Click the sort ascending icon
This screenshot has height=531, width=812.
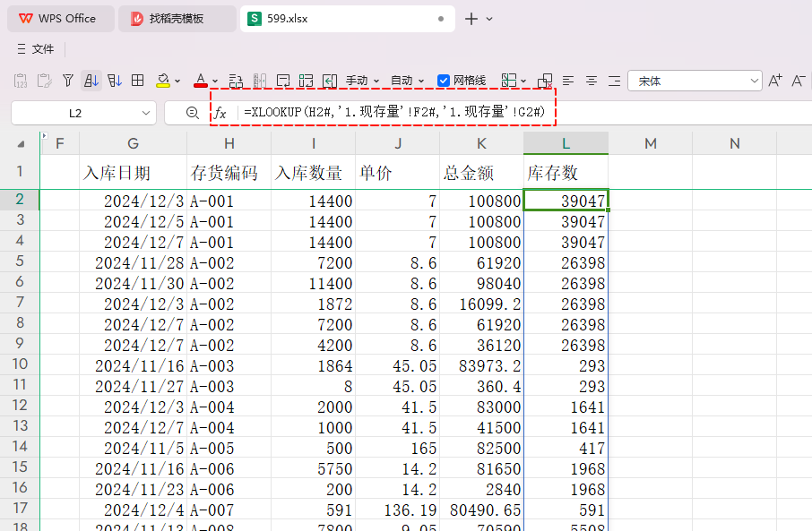point(91,81)
